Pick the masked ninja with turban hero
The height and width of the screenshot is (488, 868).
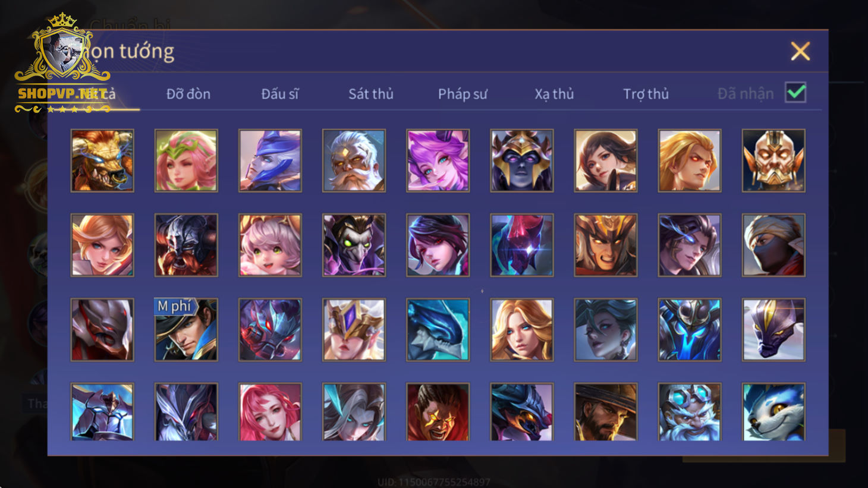click(x=773, y=245)
